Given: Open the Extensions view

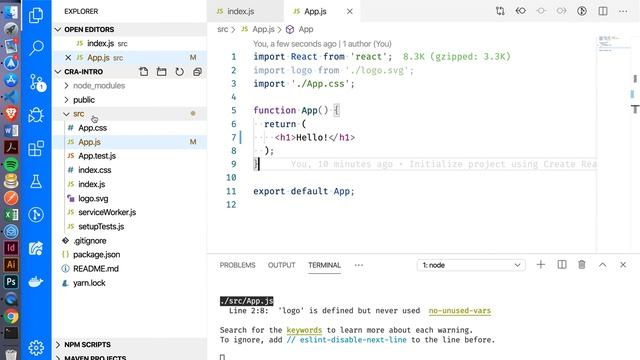Looking at the screenshot, I should coord(36,148).
